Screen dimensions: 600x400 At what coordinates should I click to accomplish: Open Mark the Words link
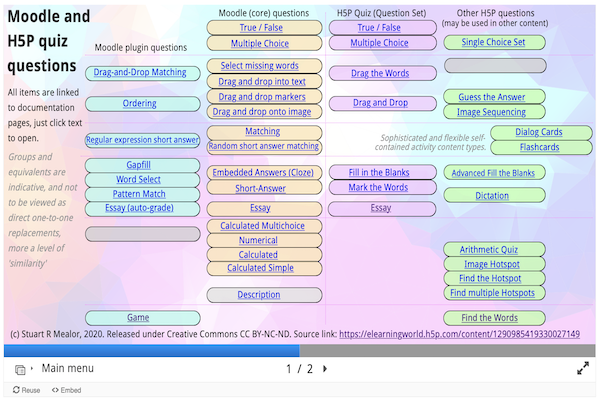pyautogui.click(x=378, y=187)
